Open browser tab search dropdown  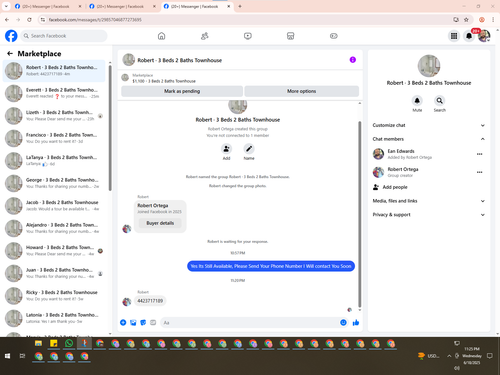[6, 6]
